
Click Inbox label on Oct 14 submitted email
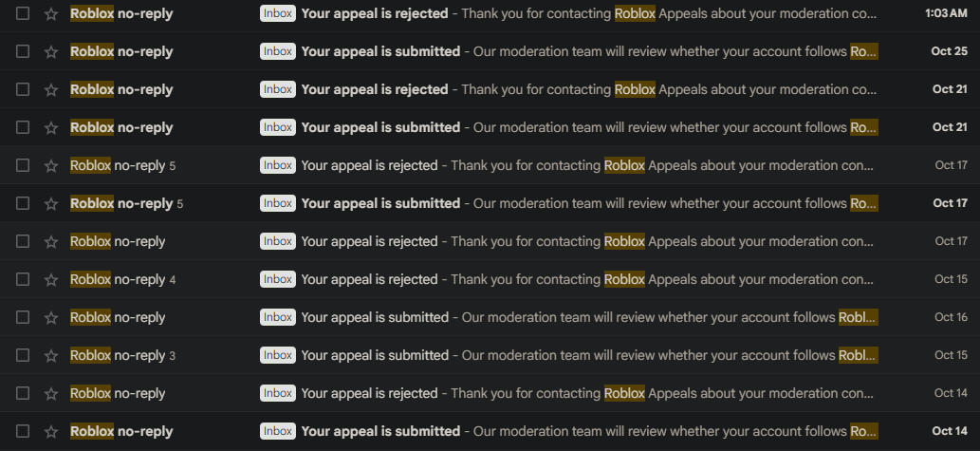(x=278, y=432)
